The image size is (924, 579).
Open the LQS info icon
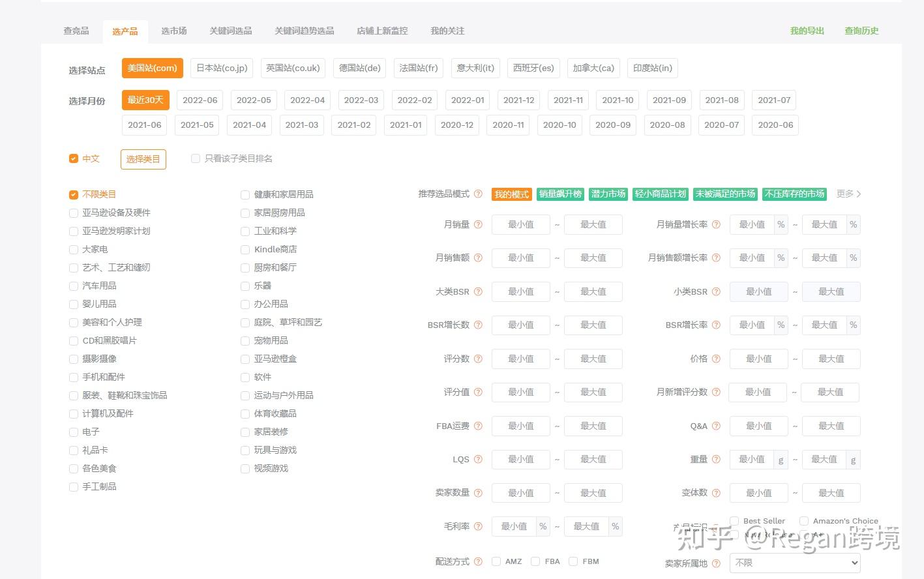click(478, 459)
